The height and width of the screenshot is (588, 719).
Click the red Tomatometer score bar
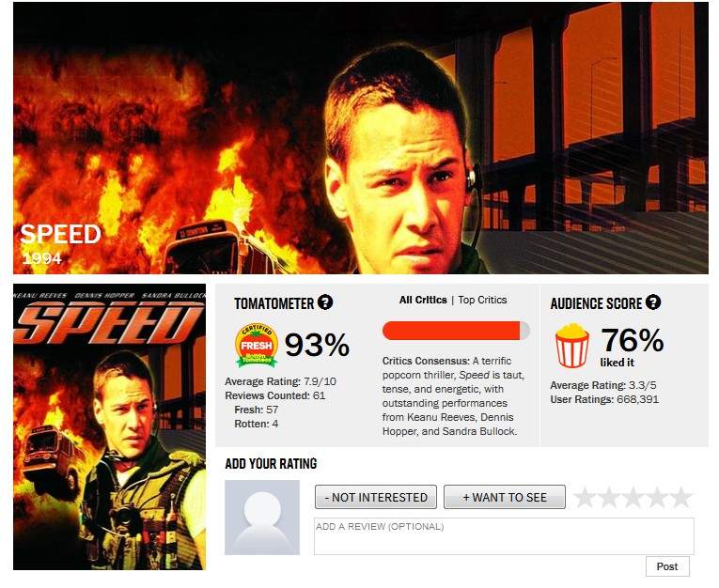coord(456,331)
